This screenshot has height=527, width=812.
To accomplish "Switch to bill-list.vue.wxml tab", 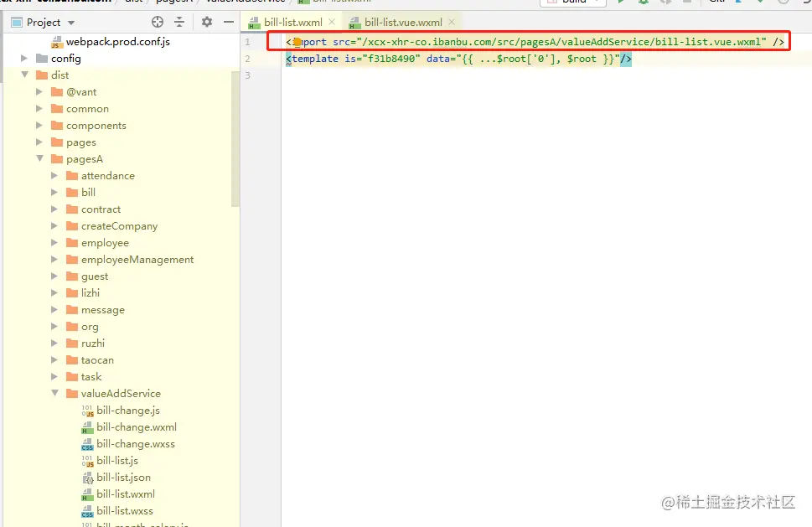I will [403, 23].
